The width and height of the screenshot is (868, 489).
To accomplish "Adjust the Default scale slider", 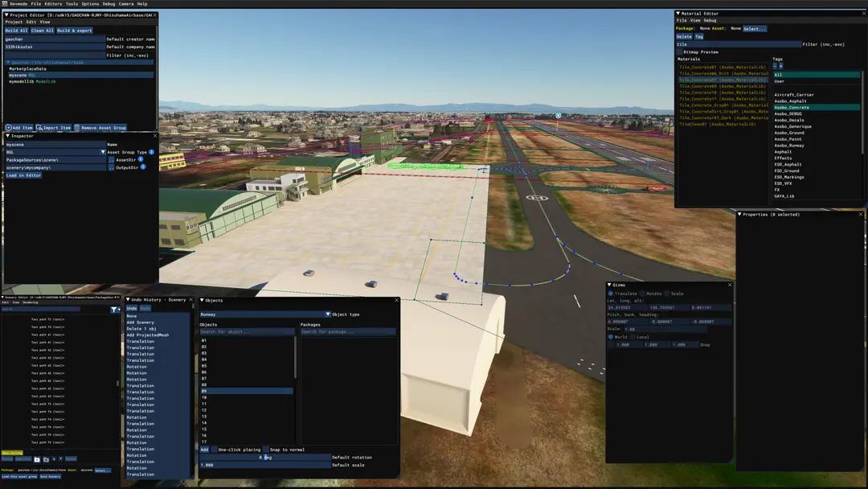I will pos(264,465).
